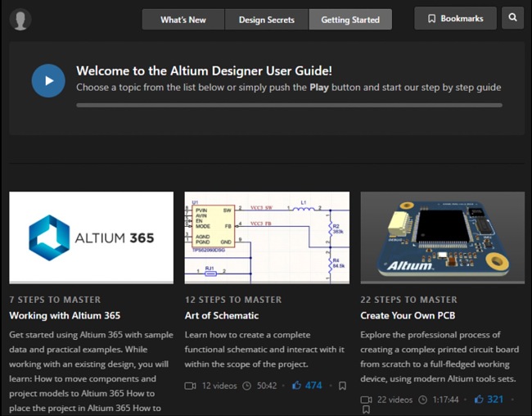Click the 22 videos label
The height and width of the screenshot is (416, 532).
(395, 400)
